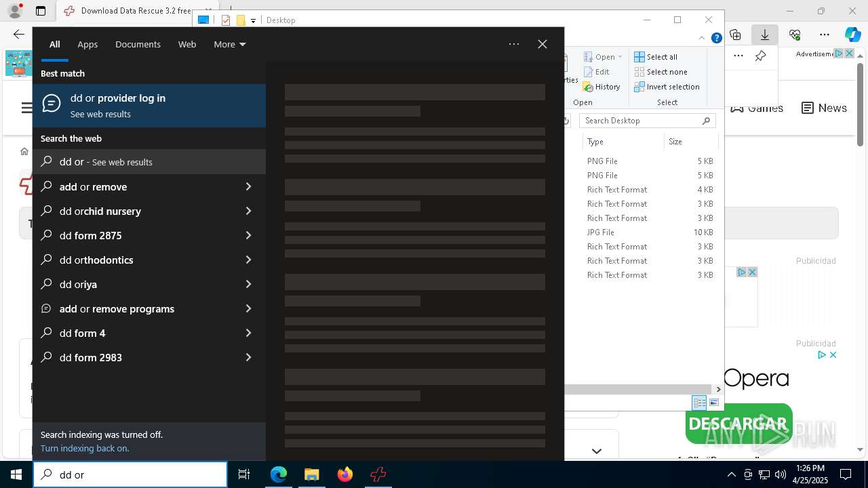Select the All search tab
Screen dimensions: 868x488
tap(55, 44)
